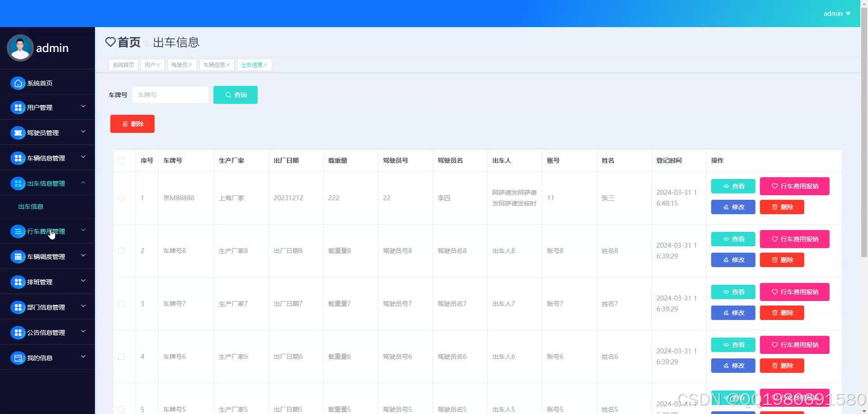
Task: Expand 我的信息 menu chevron
Action: click(83, 357)
